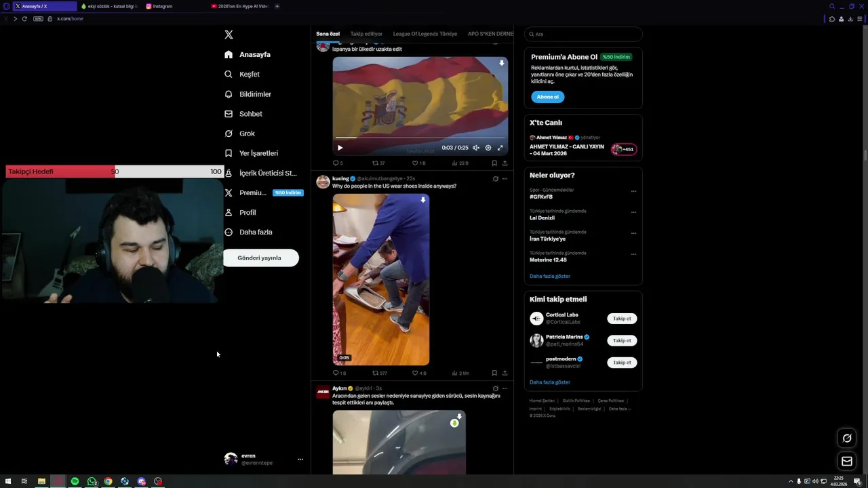
Task: Open Sohbet messages page
Action: coord(243,114)
